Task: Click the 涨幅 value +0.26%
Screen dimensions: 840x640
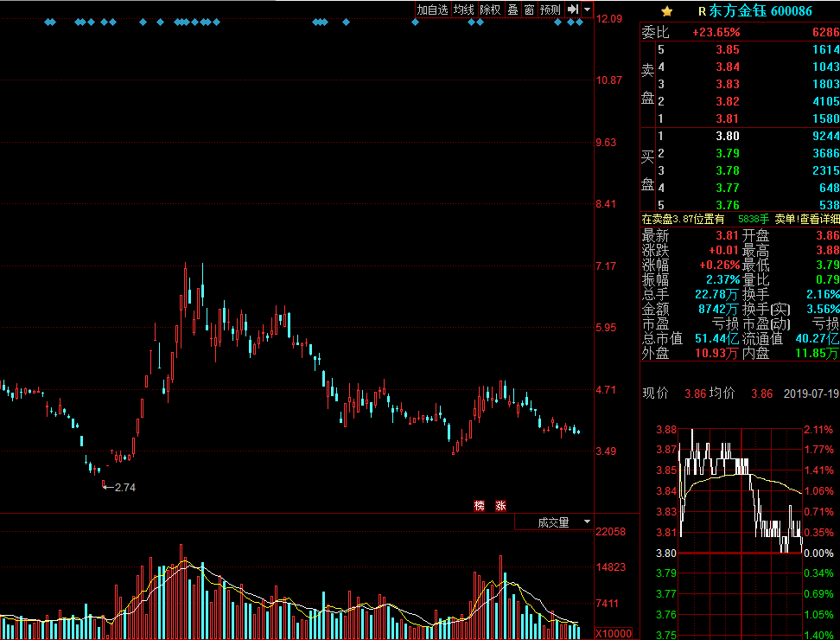Action: [x=720, y=265]
